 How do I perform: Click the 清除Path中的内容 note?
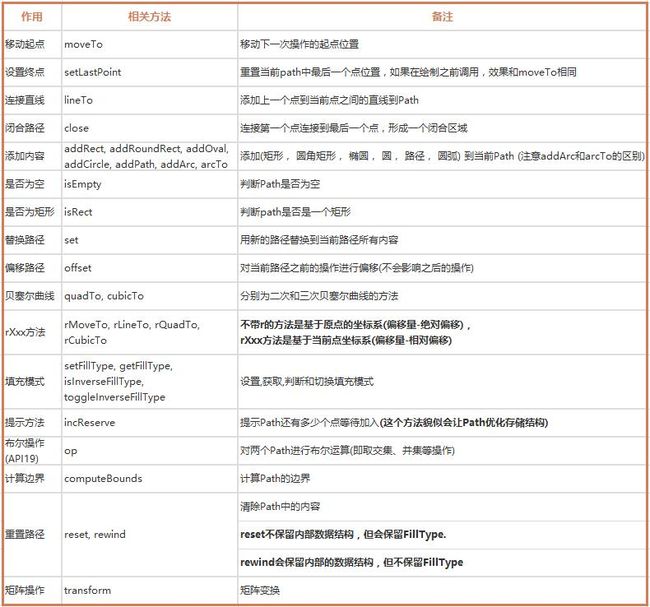click(x=280, y=507)
